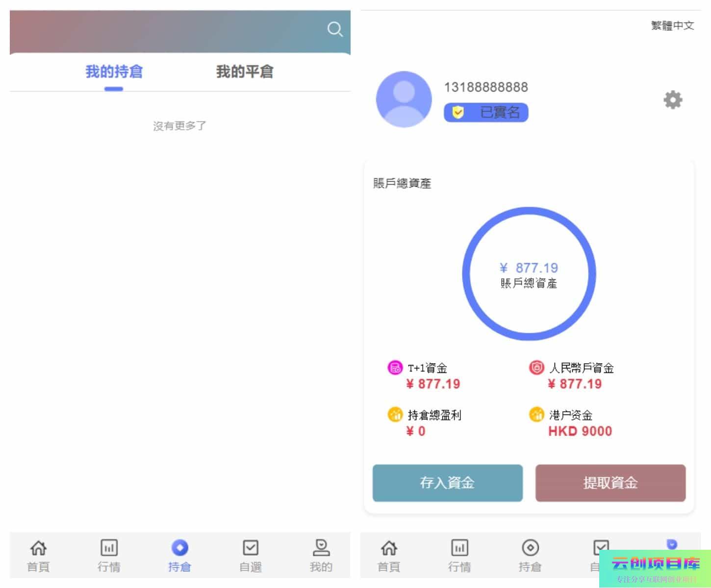The image size is (711, 588).
Task: Click the user avatar picture
Action: pyautogui.click(x=404, y=99)
